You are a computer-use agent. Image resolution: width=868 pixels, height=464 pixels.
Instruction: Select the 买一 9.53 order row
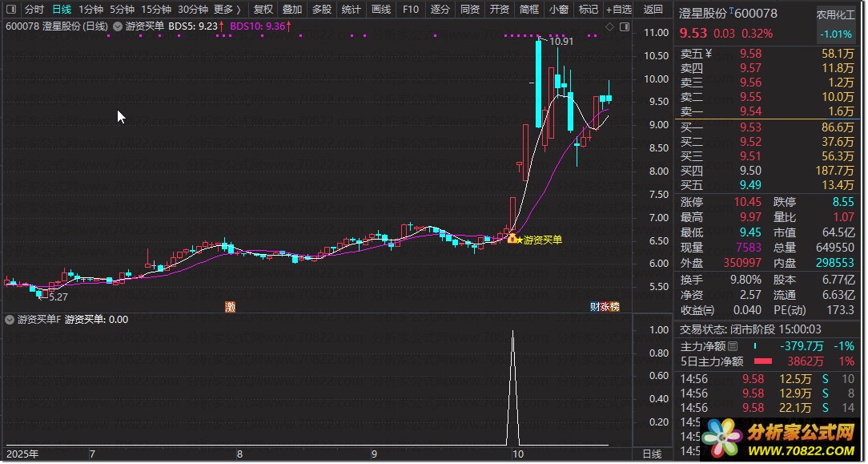pos(767,127)
